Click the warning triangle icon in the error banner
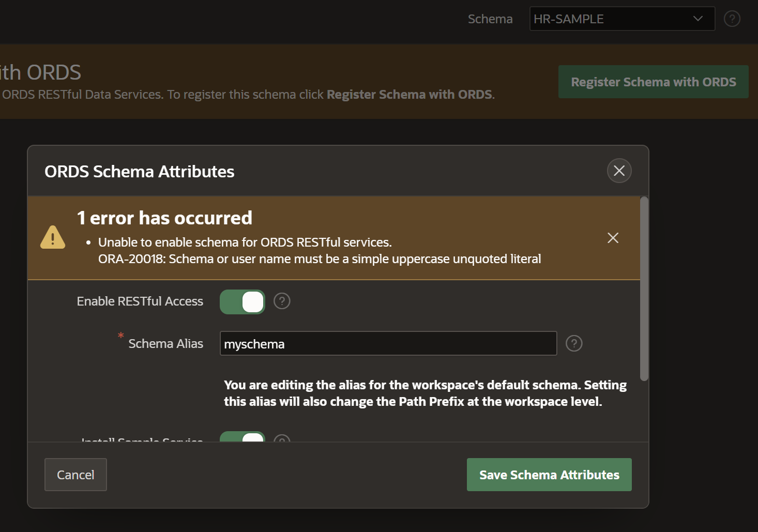This screenshot has height=532, width=758. (53, 238)
